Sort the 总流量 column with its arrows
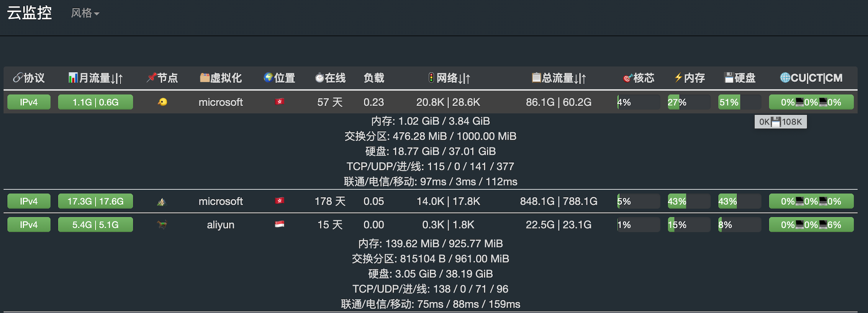The height and width of the screenshot is (313, 868). (581, 78)
